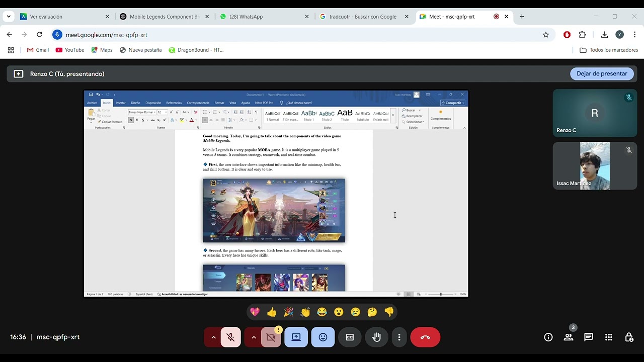This screenshot has height=362, width=644.
Task: Open the Nueva pestaña bookmark
Action: pyautogui.click(x=140, y=50)
